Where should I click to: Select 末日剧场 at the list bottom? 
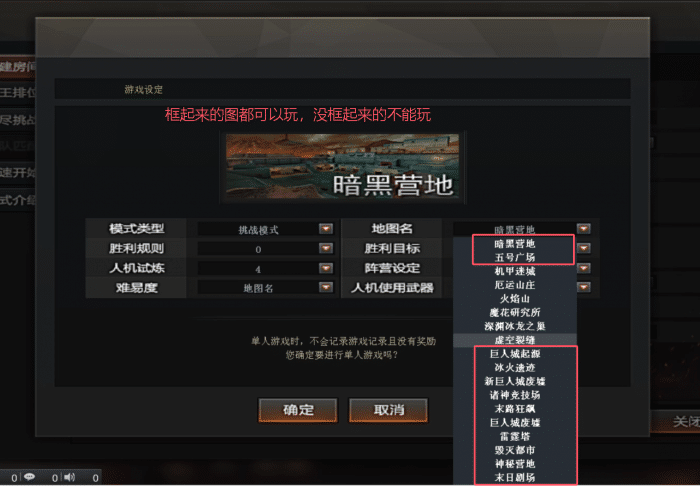pyautogui.click(x=515, y=478)
